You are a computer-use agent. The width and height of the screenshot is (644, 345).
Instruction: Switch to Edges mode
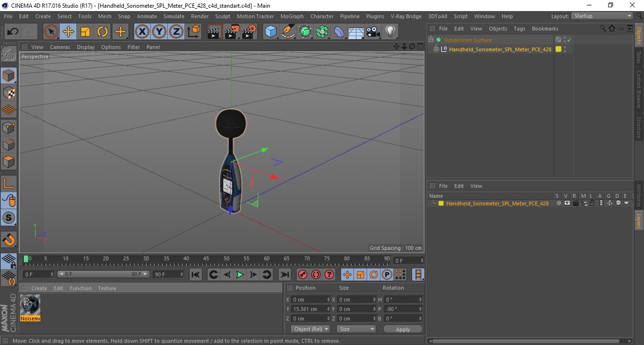pos(9,145)
